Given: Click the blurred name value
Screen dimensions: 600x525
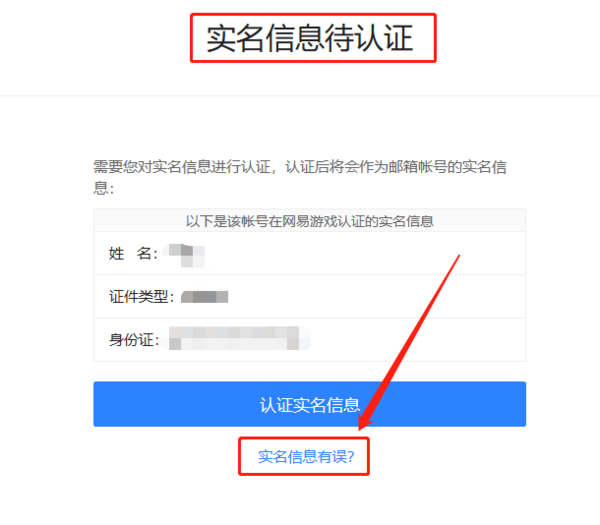Looking at the screenshot, I should 187,255.
